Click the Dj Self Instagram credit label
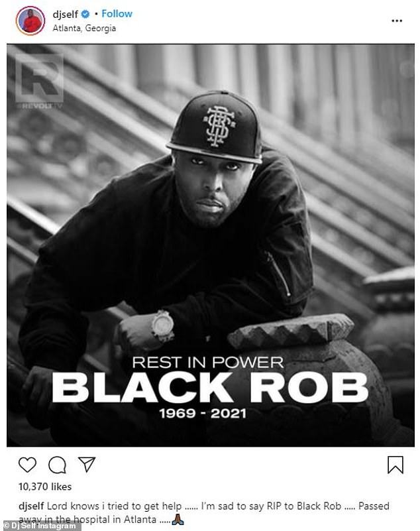Viewport: 420px width, 531px height. click(x=40, y=526)
